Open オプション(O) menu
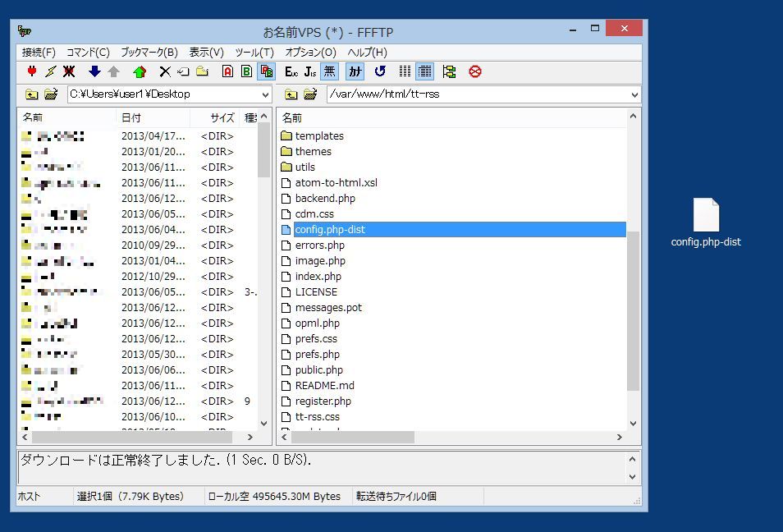 310,53
